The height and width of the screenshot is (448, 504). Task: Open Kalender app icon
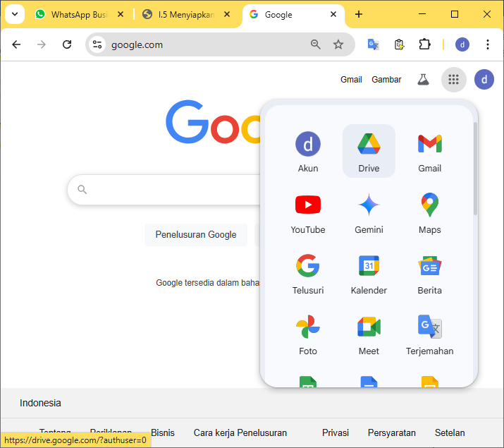point(369,272)
